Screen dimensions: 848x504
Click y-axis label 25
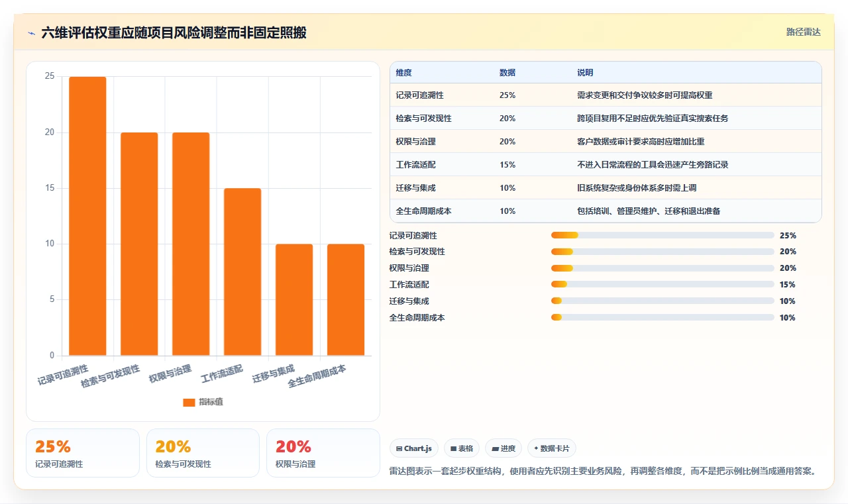click(50, 77)
